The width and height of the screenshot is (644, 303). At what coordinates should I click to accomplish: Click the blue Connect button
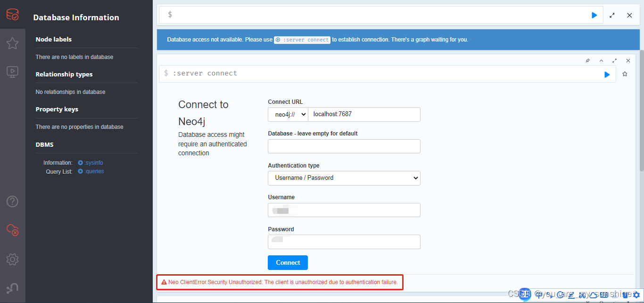pos(288,263)
